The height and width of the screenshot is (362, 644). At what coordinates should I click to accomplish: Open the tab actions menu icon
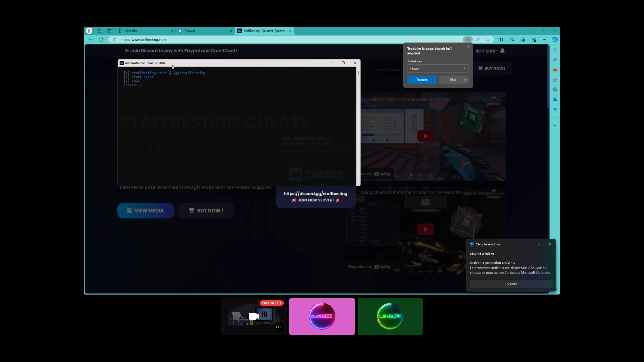tap(109, 31)
